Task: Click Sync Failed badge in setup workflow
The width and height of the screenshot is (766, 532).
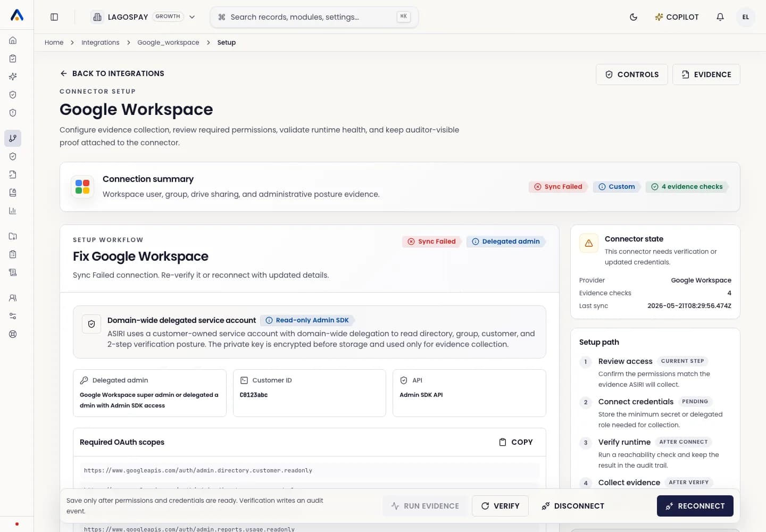Action: pyautogui.click(x=431, y=242)
